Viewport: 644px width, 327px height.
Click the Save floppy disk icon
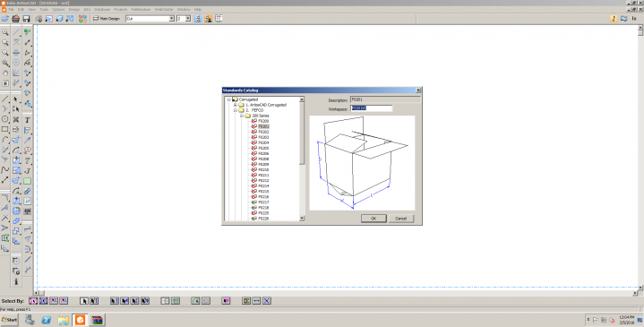pyautogui.click(x=26, y=19)
